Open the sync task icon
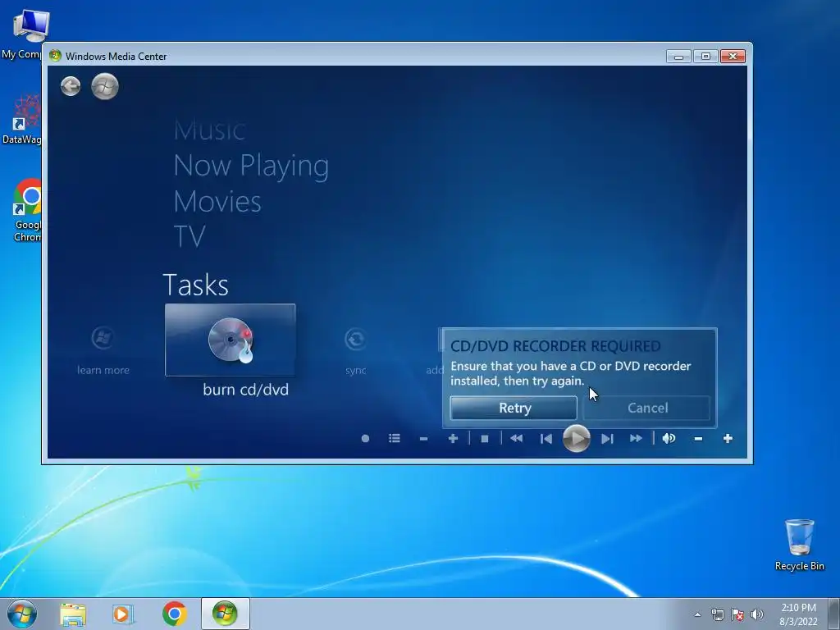 pos(355,339)
